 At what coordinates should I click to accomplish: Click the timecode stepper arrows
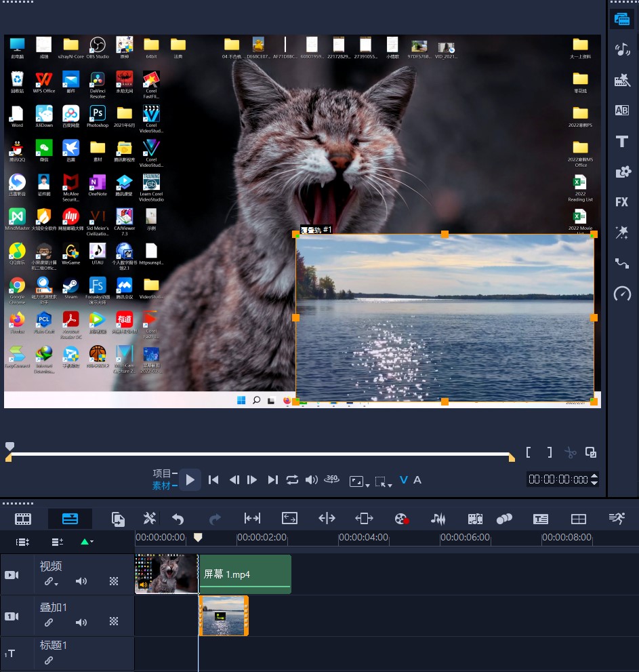pos(594,479)
